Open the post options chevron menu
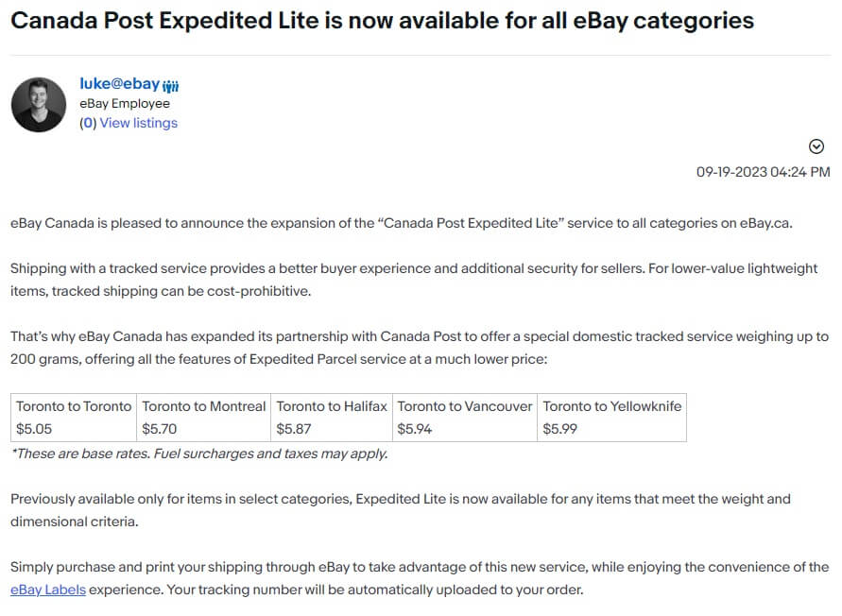The image size is (842, 616). (817, 146)
